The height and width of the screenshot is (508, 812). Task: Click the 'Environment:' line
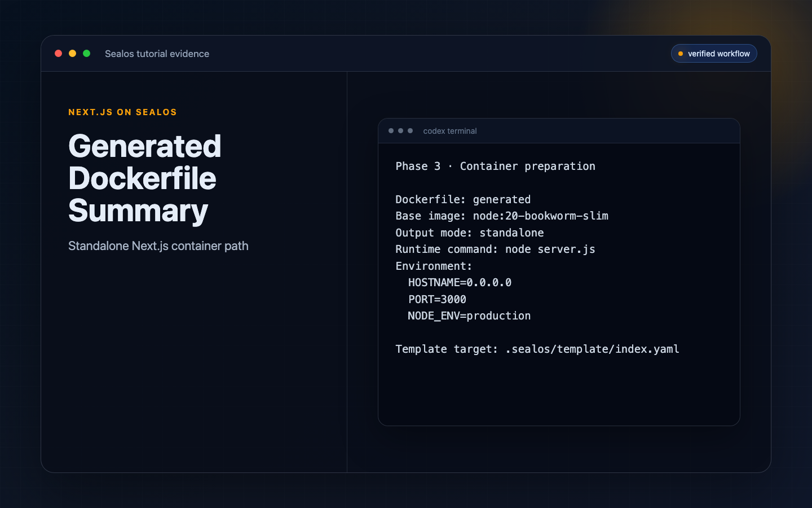[x=434, y=266]
